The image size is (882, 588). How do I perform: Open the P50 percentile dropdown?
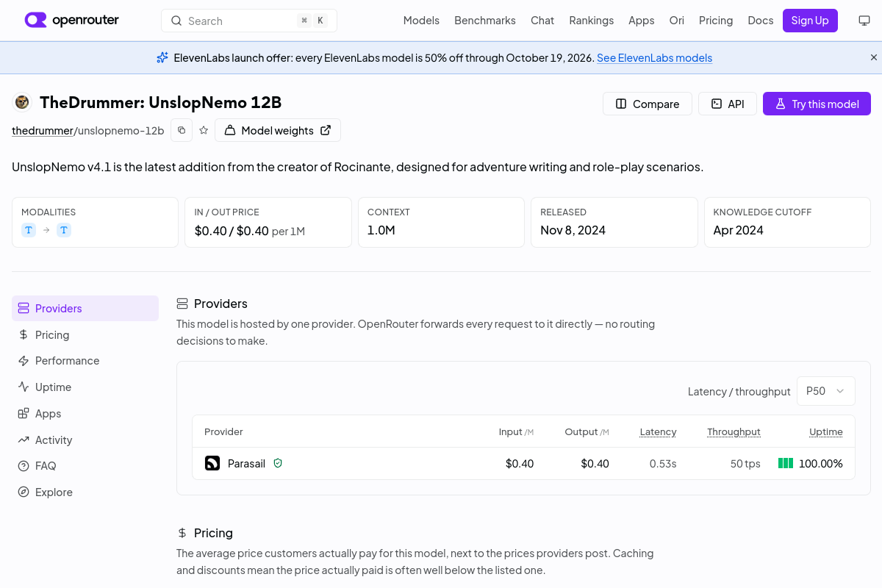pyautogui.click(x=826, y=391)
